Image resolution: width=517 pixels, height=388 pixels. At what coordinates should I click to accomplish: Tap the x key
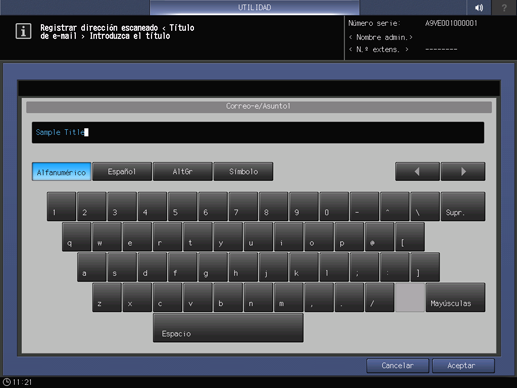coord(137,297)
